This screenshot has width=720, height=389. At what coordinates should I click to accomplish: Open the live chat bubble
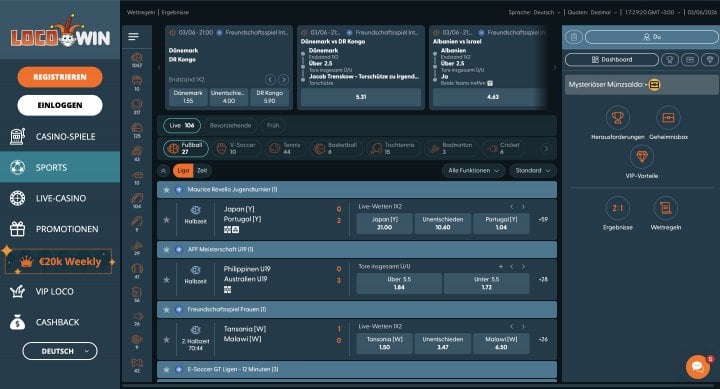pyautogui.click(x=698, y=366)
